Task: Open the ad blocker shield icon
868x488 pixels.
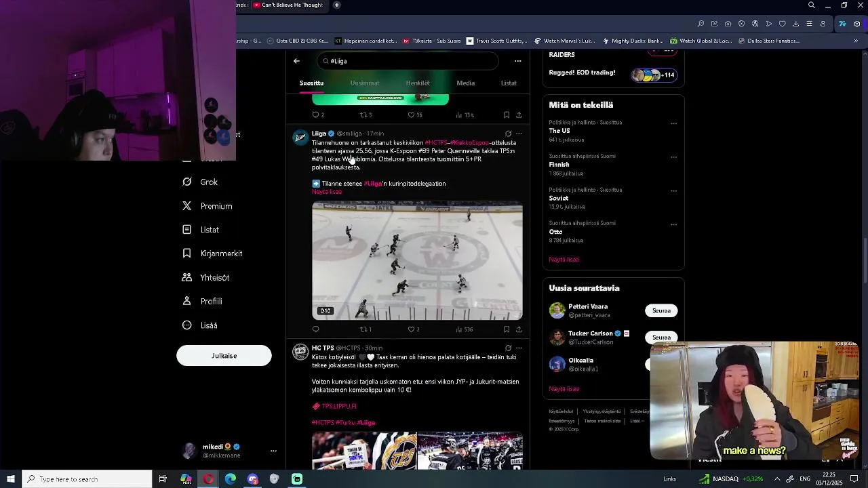Action: click(741, 24)
